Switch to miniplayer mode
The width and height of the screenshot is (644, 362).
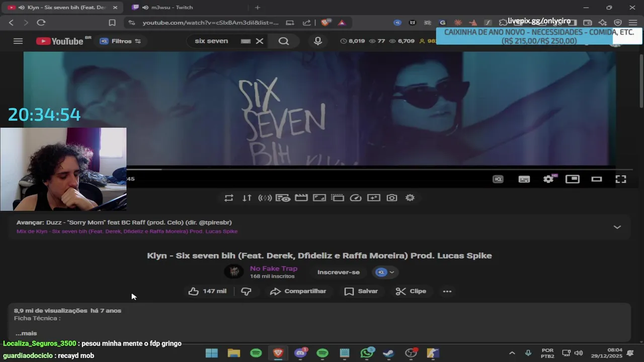coord(573,179)
